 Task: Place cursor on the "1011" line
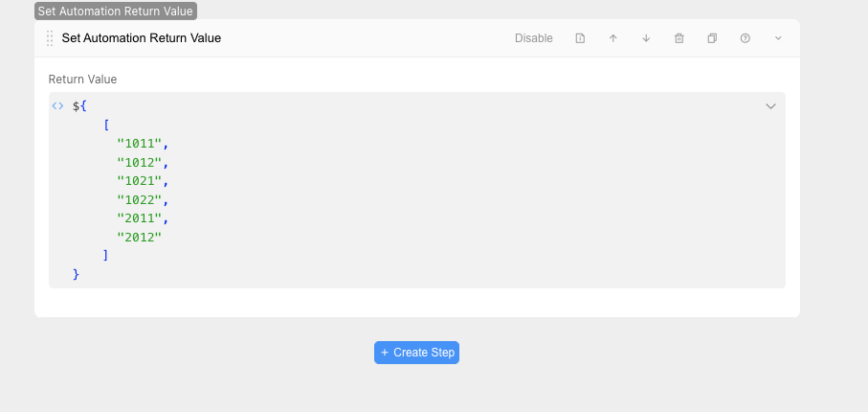pos(142,144)
